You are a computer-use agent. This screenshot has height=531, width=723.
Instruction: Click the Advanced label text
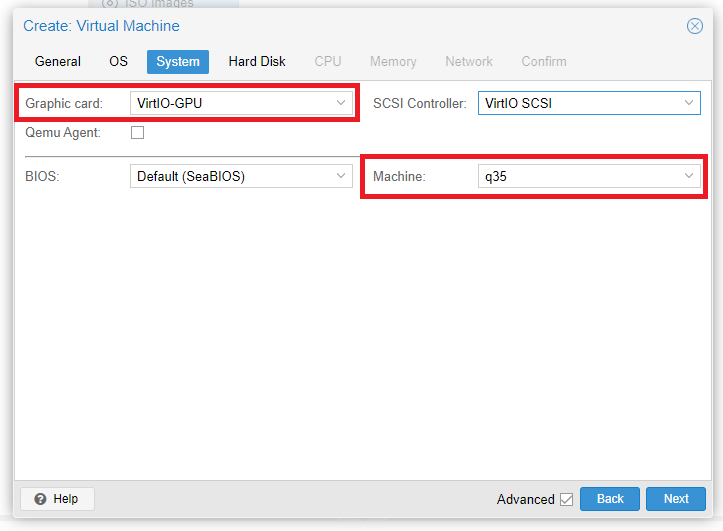(525, 500)
